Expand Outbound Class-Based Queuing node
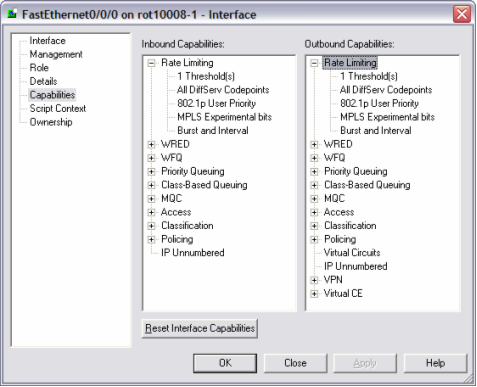477x387 pixels. (x=314, y=185)
